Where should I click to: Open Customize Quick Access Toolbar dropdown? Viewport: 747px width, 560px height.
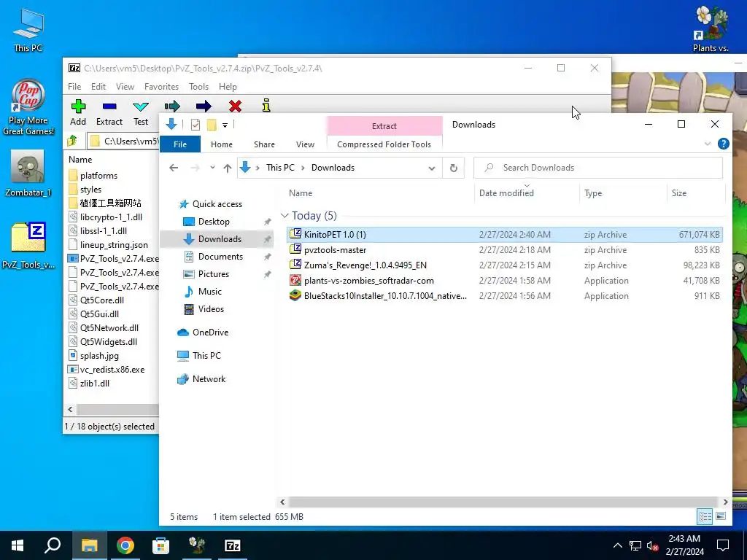225,125
